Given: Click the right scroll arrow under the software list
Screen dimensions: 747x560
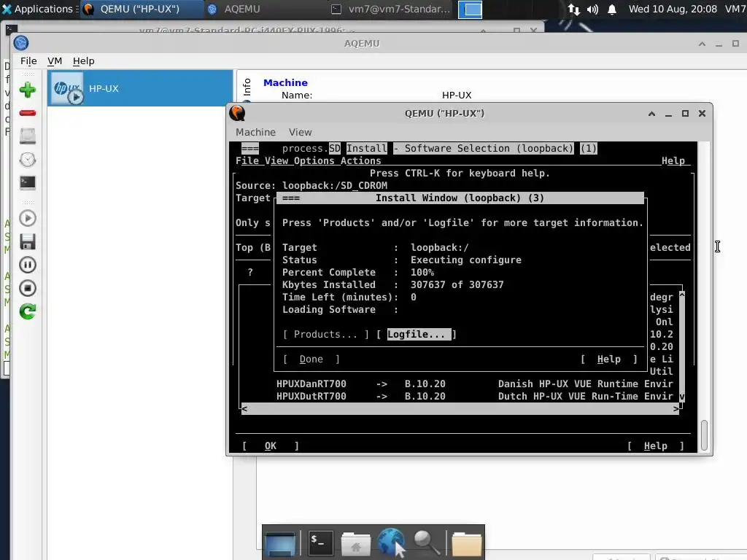Looking at the screenshot, I should (x=676, y=409).
